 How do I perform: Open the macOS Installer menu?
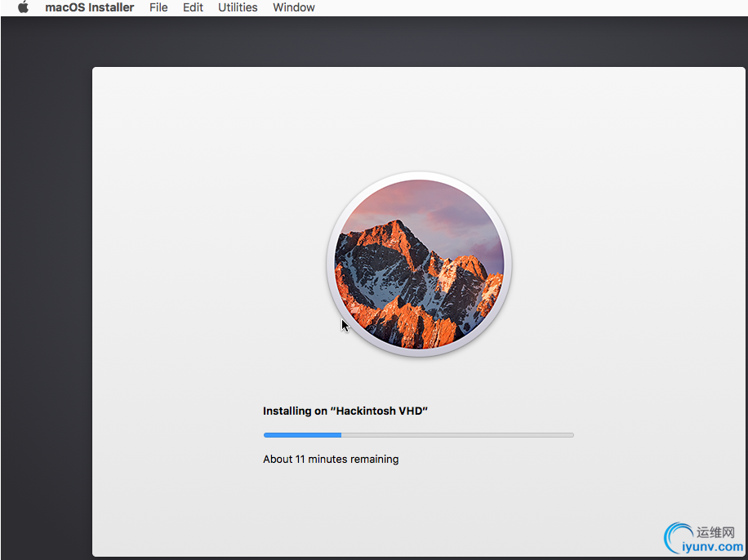click(x=90, y=7)
